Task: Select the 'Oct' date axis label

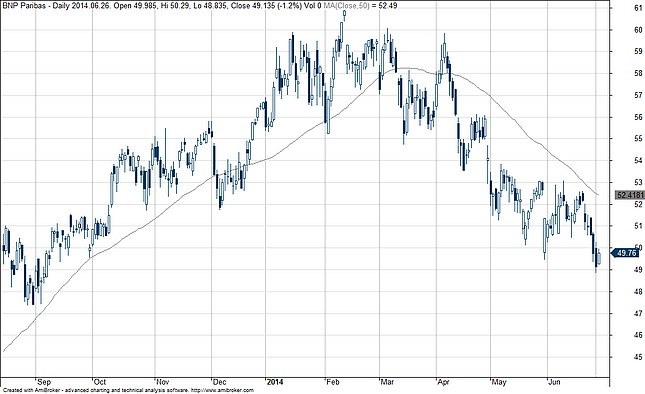Action: (x=100, y=382)
